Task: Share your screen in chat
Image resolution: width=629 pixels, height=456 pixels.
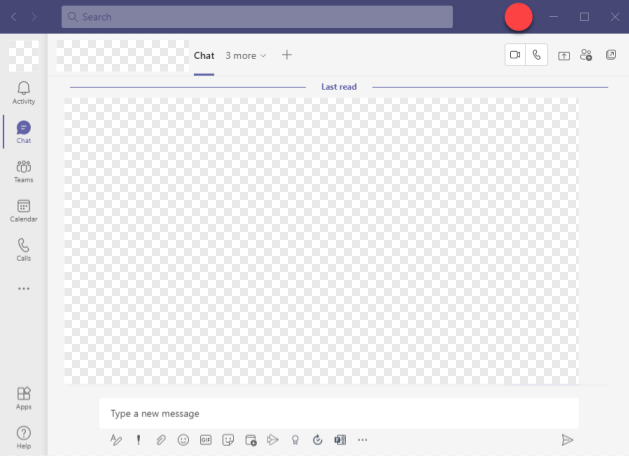Action: (x=564, y=55)
